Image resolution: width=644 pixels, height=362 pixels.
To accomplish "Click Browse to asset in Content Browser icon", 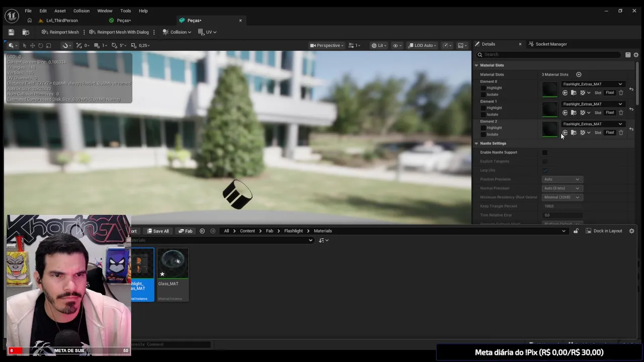I will coord(26,32).
